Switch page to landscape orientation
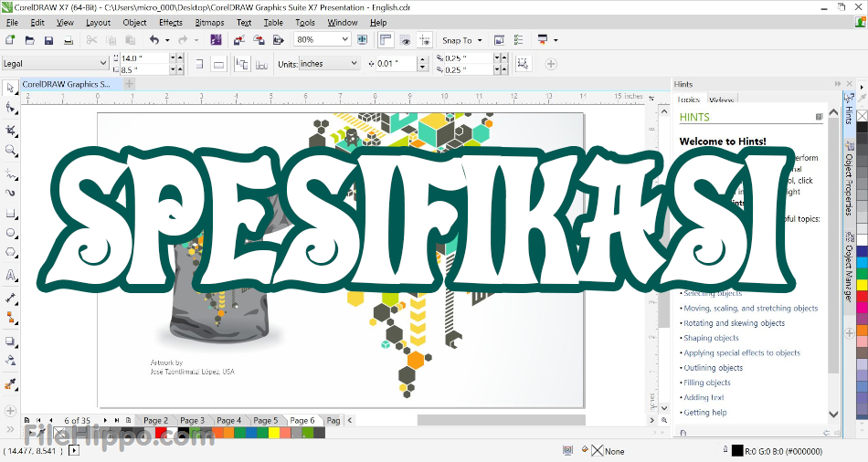The height and width of the screenshot is (462, 868). [219, 64]
